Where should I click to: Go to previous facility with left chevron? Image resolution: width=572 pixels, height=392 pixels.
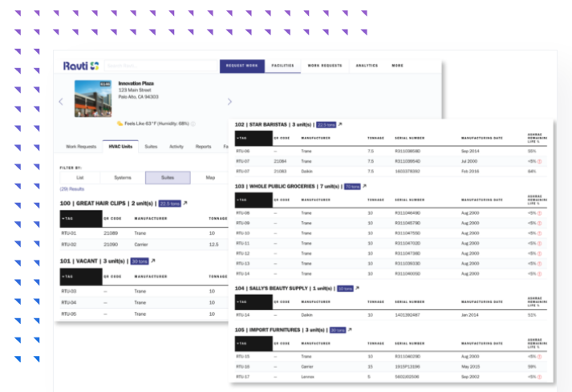[x=61, y=102]
